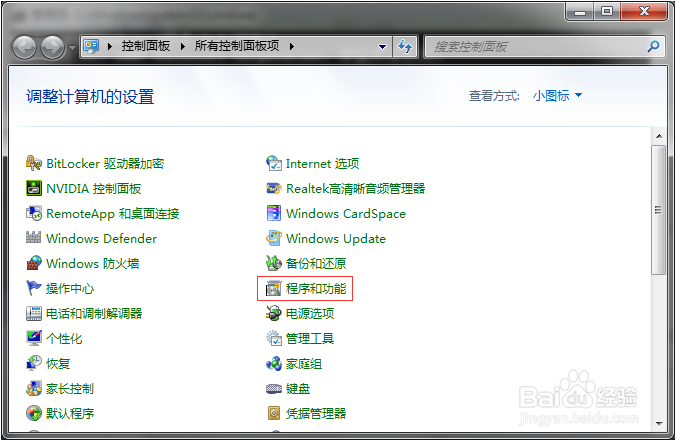
Task: Click the Windows 防火墙 brick wall icon
Action: [x=34, y=263]
